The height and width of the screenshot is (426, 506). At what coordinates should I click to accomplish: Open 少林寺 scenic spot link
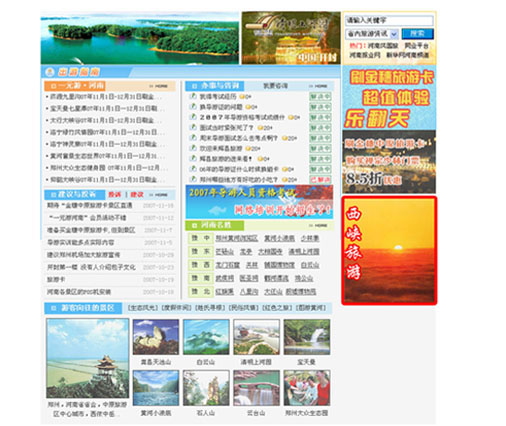(x=310, y=238)
